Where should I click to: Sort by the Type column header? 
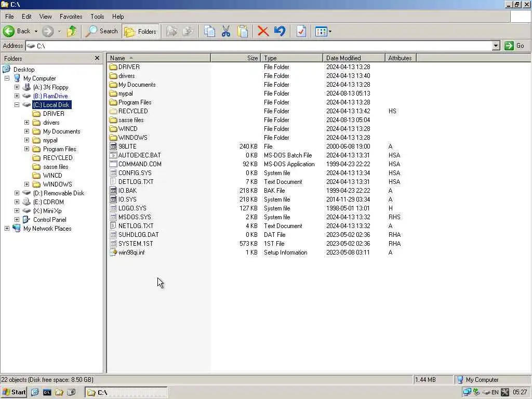(292, 58)
